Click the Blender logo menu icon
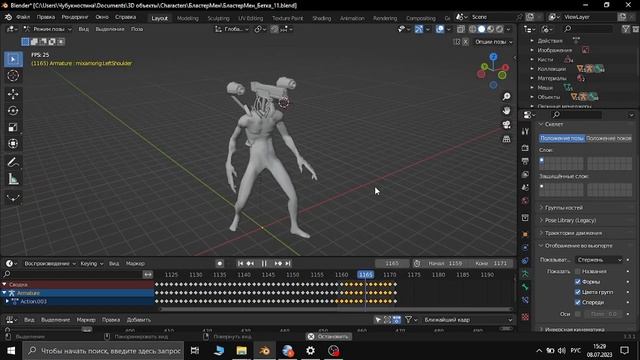Viewport: 640px width, 360px height. tap(8, 17)
